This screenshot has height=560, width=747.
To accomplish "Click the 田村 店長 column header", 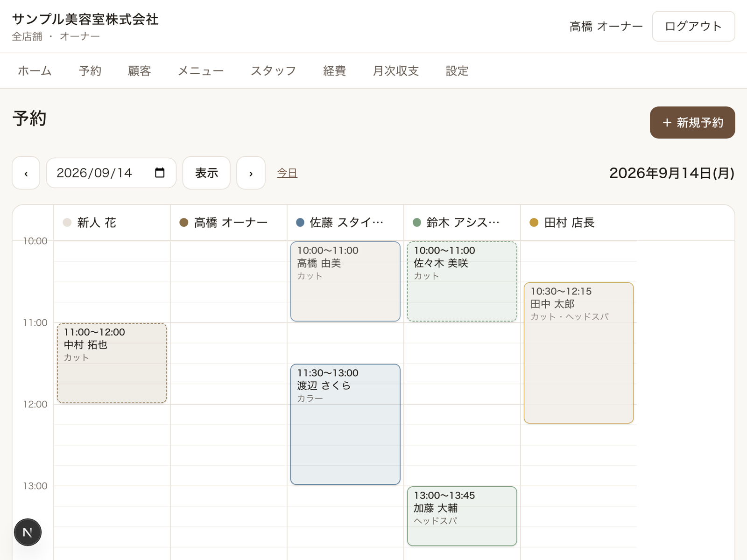I will point(579,223).
